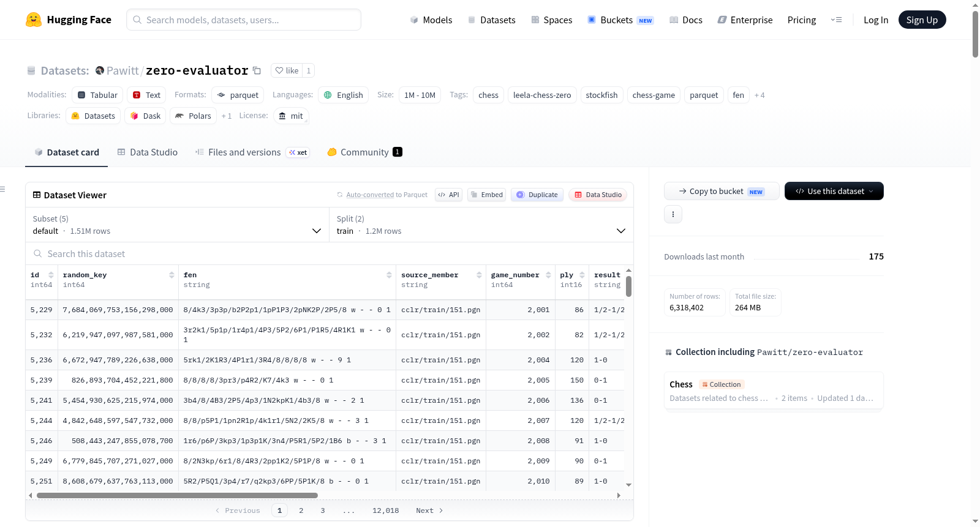
Task: Go to page 3 of results
Action: pos(323,510)
